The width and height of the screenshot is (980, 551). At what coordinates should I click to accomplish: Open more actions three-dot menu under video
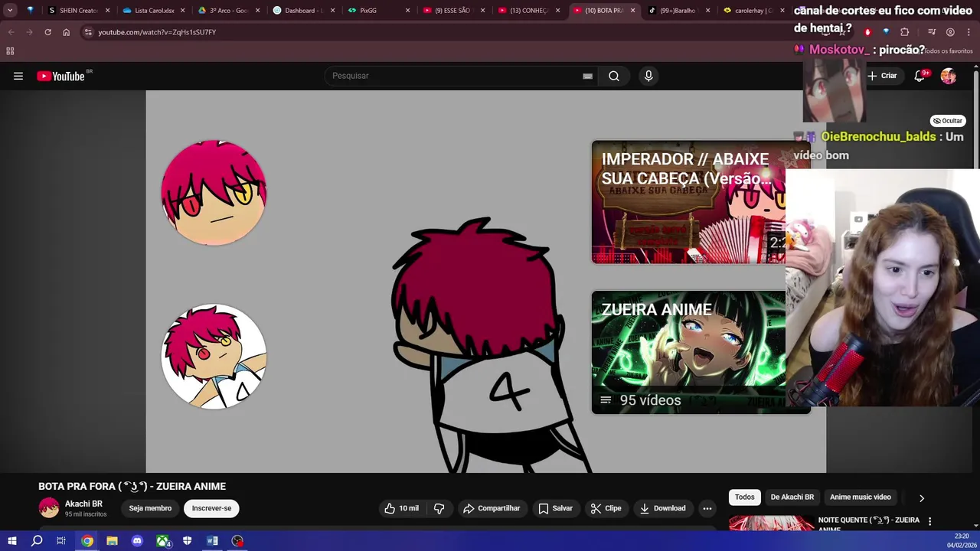pos(707,508)
